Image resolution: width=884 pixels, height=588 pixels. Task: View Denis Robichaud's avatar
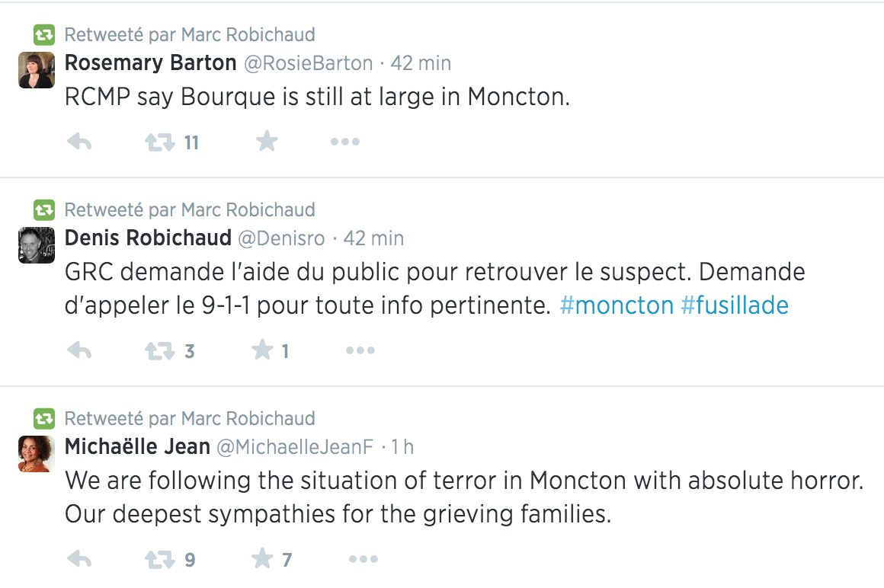point(37,245)
